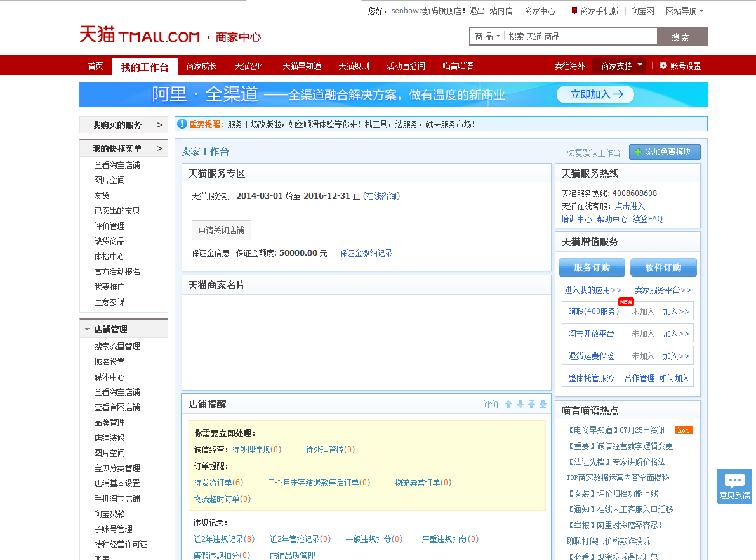
Task: Open the 天猫早知道 tab
Action: pyautogui.click(x=302, y=66)
